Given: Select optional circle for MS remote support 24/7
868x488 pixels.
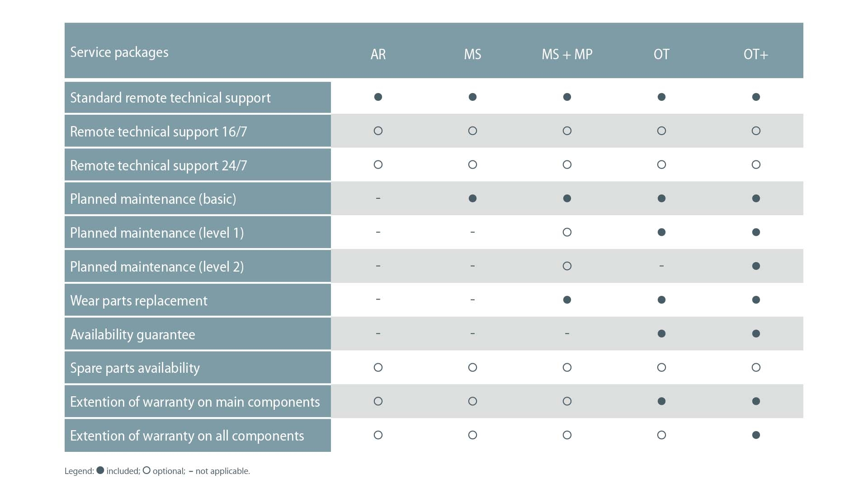Looking at the screenshot, I should (x=472, y=165).
